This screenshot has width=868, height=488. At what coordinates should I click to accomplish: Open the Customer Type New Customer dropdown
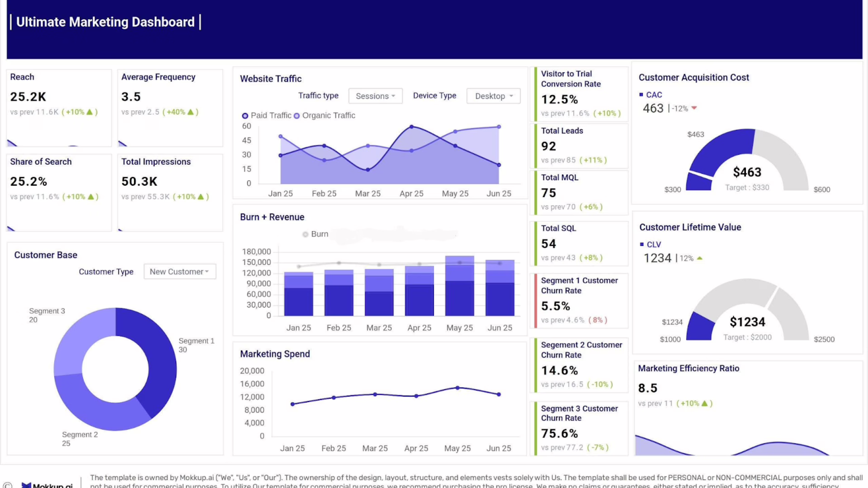[179, 272]
